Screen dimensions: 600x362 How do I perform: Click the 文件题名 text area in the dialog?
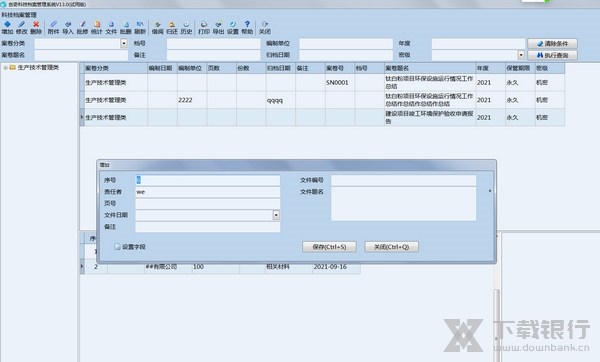click(404, 204)
